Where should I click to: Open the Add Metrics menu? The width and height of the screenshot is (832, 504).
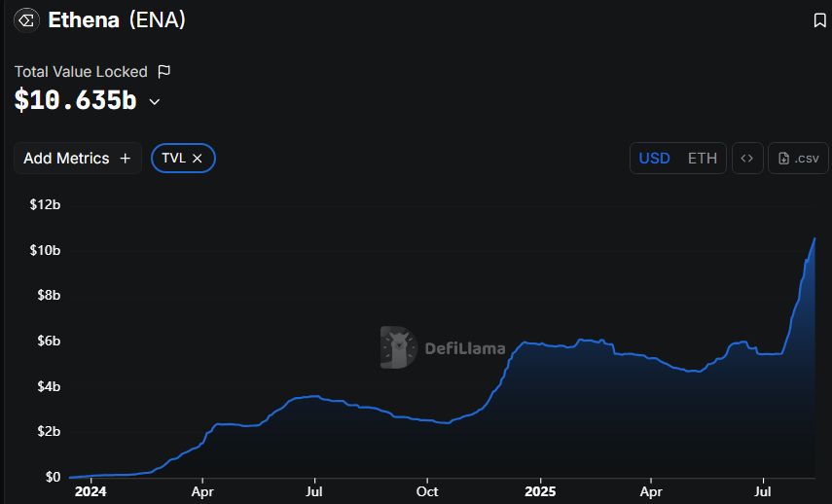coord(78,158)
